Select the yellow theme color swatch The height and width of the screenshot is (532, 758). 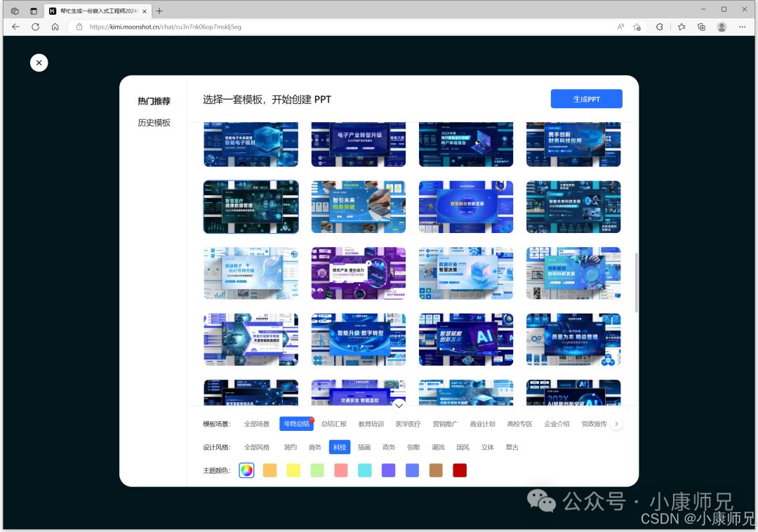click(x=293, y=470)
